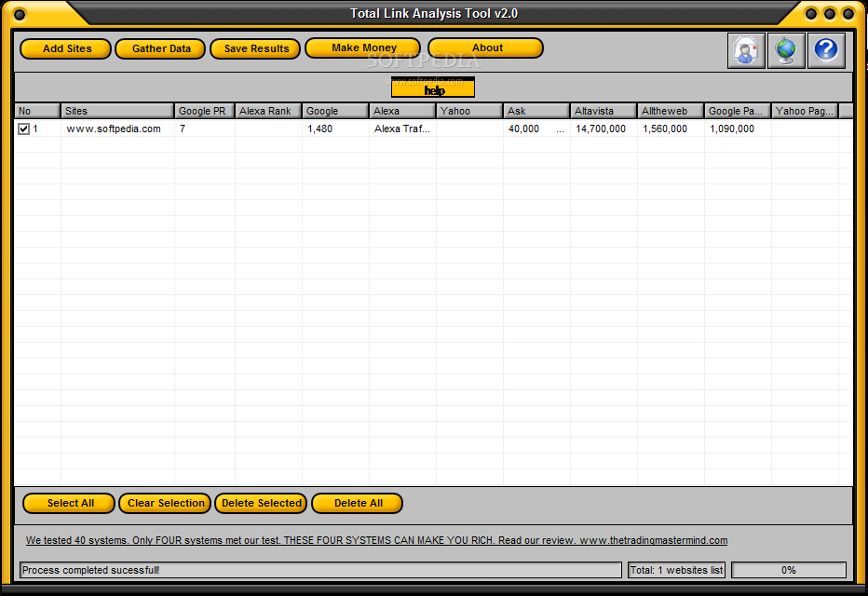Screen dimensions: 868x596
Task: Click the round button at title bar left
Action: (x=19, y=14)
